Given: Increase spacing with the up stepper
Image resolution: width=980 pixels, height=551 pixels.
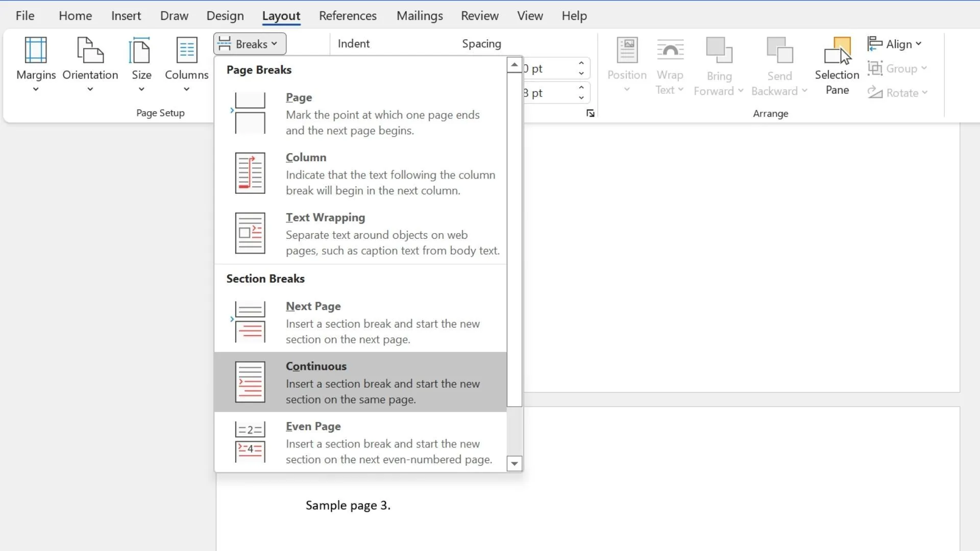Looking at the screenshot, I should (x=581, y=63).
